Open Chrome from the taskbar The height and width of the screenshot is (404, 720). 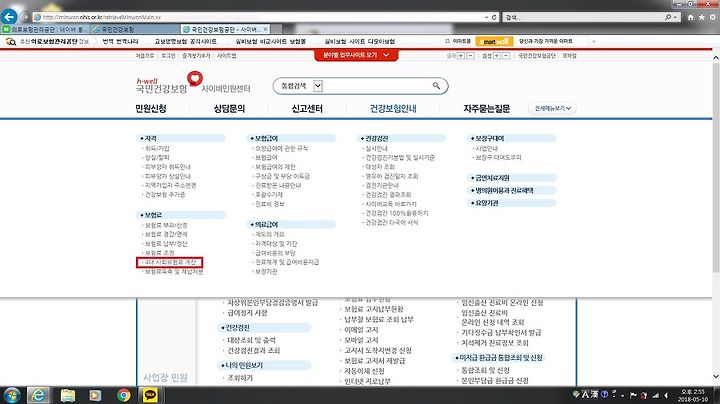[x=123, y=395]
